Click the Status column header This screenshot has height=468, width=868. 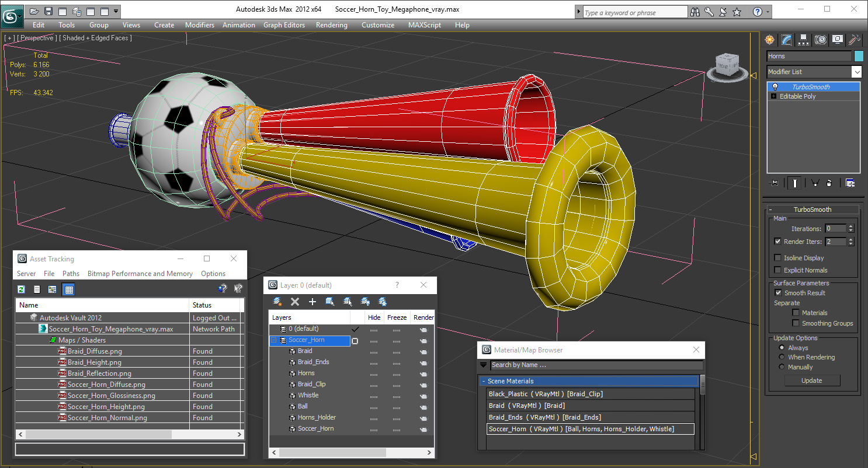point(214,305)
